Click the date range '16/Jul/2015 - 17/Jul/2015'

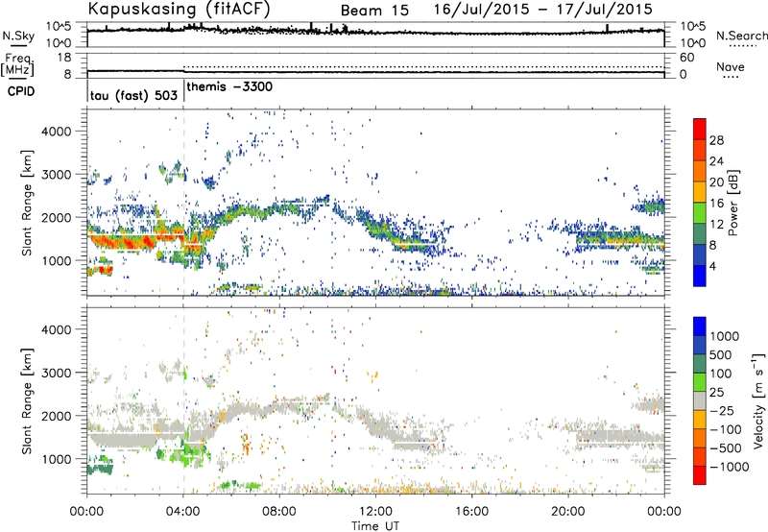(x=542, y=9)
